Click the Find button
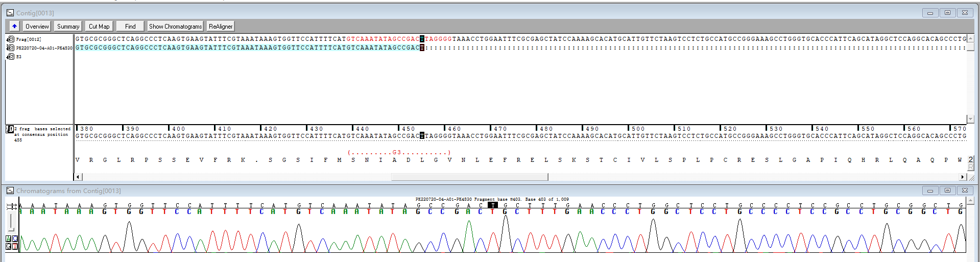Viewport: 980px width, 262px height. 130,26
